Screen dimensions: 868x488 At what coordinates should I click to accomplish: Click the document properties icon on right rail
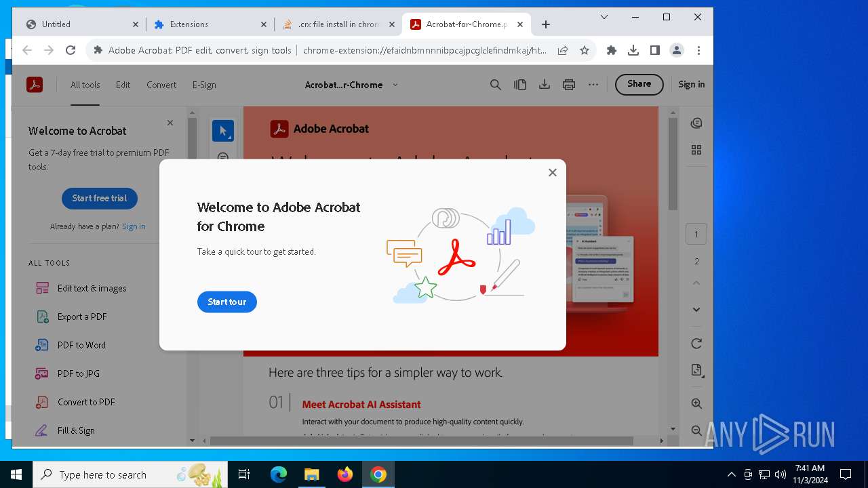pyautogui.click(x=696, y=370)
